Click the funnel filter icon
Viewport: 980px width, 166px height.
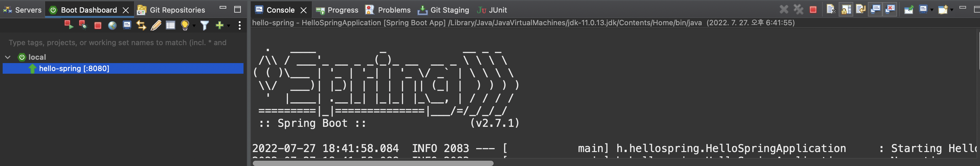coord(205,26)
